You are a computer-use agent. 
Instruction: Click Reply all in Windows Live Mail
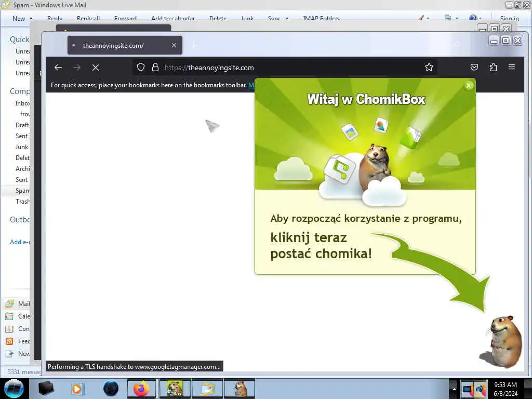pyautogui.click(x=88, y=18)
